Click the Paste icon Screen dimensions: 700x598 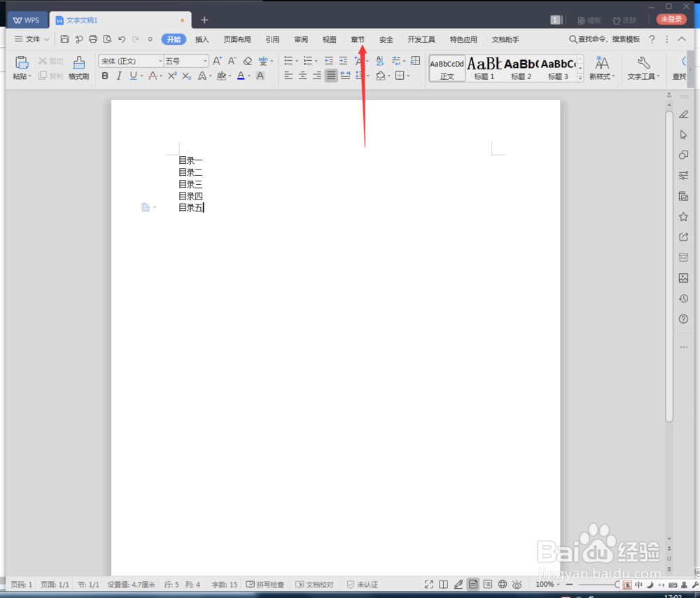click(x=22, y=62)
